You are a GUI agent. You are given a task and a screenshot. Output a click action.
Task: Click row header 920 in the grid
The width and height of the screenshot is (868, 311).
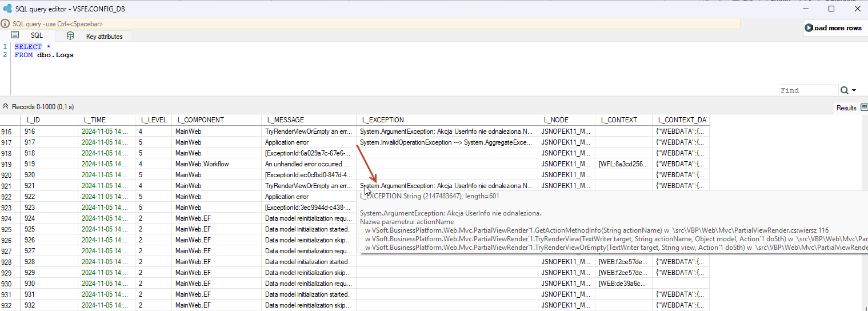(x=10, y=175)
